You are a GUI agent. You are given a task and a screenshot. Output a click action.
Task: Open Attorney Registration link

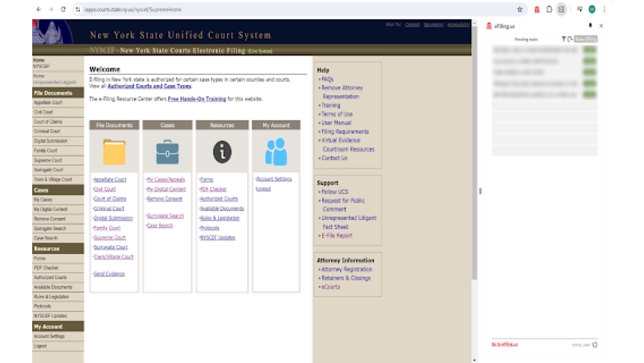coord(346,270)
